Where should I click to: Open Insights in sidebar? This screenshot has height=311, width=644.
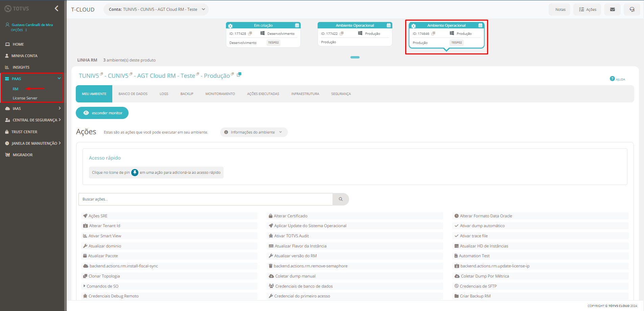[21, 67]
